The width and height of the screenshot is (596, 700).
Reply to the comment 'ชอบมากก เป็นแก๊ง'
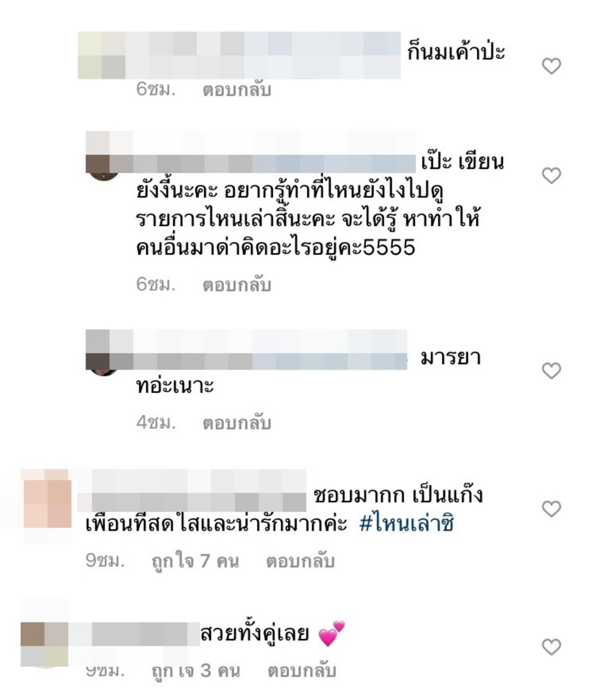(300, 561)
